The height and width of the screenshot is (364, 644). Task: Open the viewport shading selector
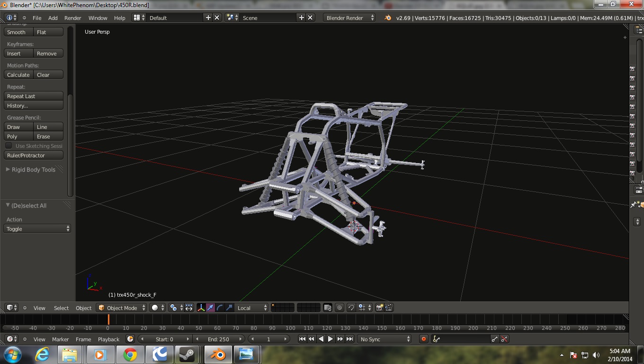point(158,308)
